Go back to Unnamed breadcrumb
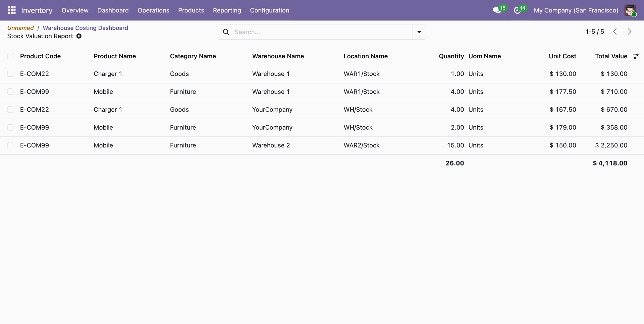Image resolution: width=644 pixels, height=324 pixels. [x=20, y=28]
